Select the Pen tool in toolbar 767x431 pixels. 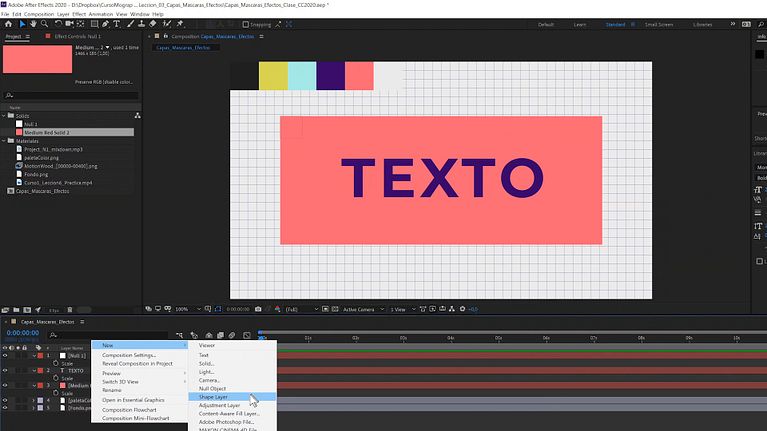(x=106, y=24)
